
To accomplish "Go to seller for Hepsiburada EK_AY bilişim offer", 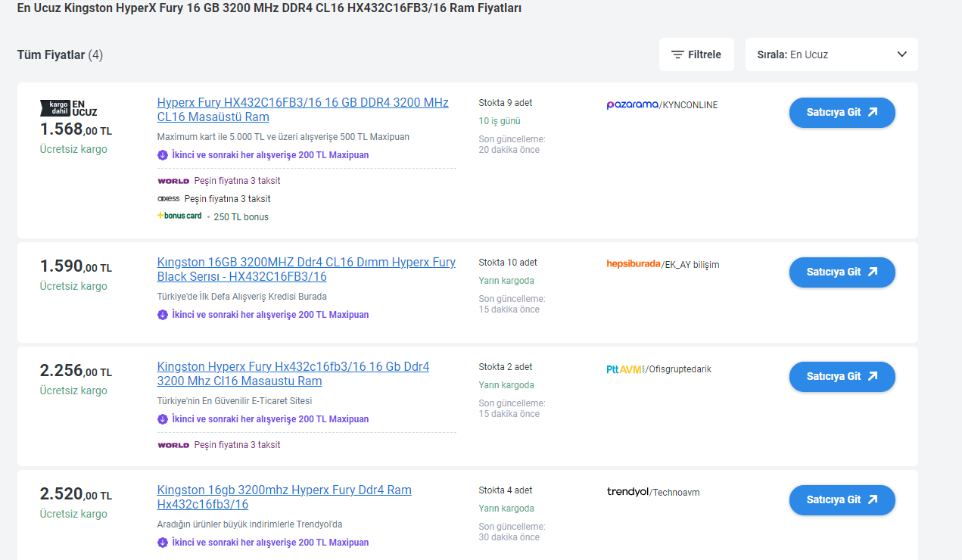I will click(842, 272).
